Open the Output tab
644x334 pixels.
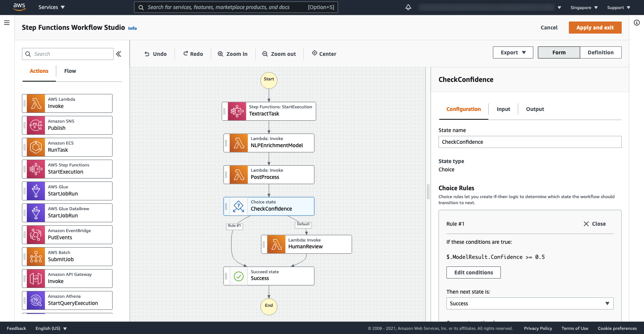tap(535, 109)
